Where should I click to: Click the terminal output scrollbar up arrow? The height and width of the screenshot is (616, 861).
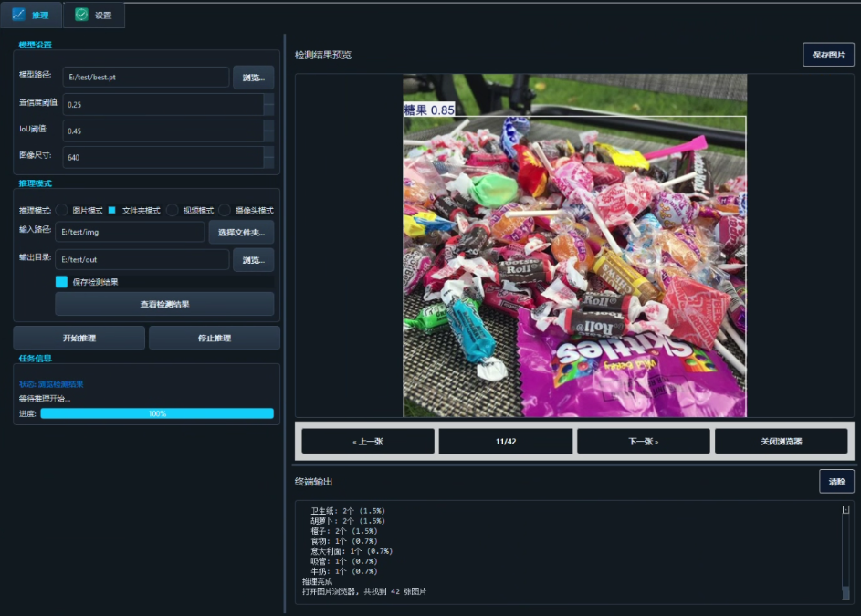point(845,509)
